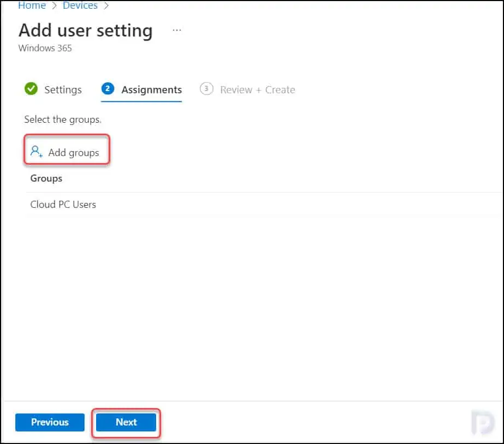The height and width of the screenshot is (444, 504).
Task: Click the add-user person icon
Action: coord(37,151)
